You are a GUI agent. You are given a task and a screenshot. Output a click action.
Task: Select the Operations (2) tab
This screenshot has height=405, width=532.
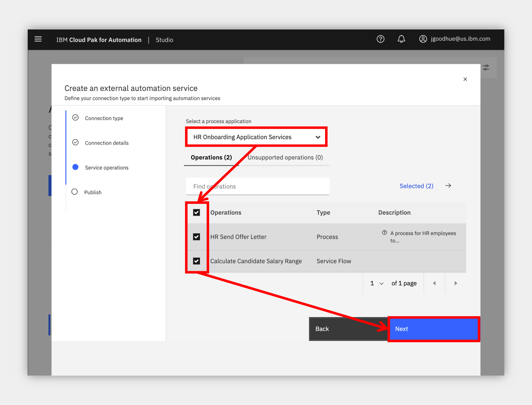[211, 158]
